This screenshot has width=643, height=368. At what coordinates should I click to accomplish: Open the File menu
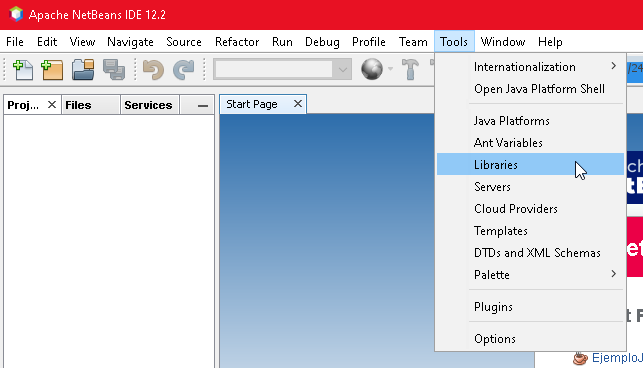(x=15, y=42)
